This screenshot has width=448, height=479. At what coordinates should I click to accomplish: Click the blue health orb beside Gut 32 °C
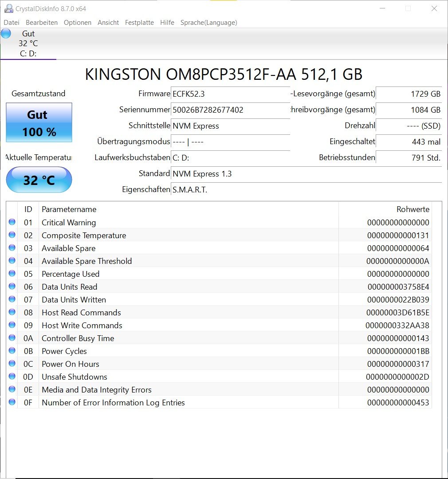(x=6, y=33)
